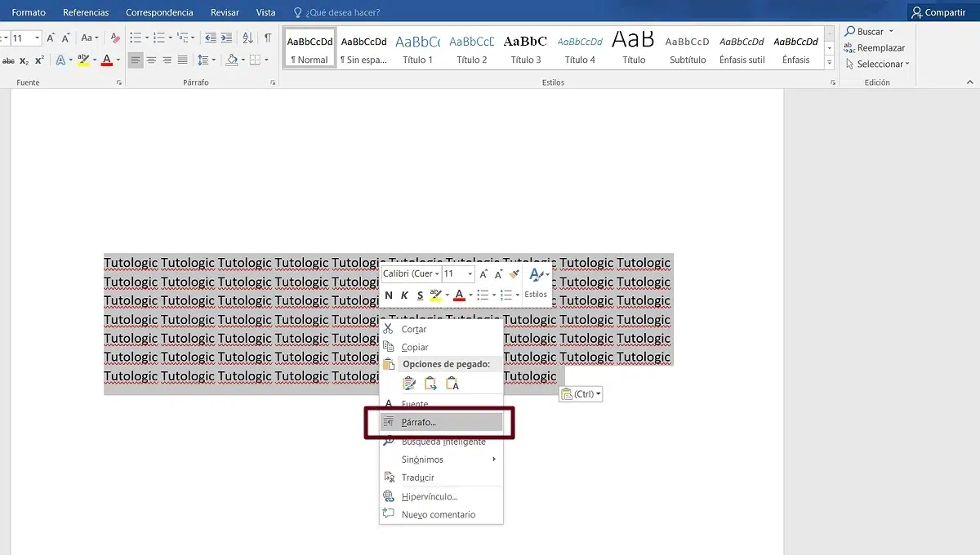
Task: Open borders dropdown arrow
Action: coord(265,60)
